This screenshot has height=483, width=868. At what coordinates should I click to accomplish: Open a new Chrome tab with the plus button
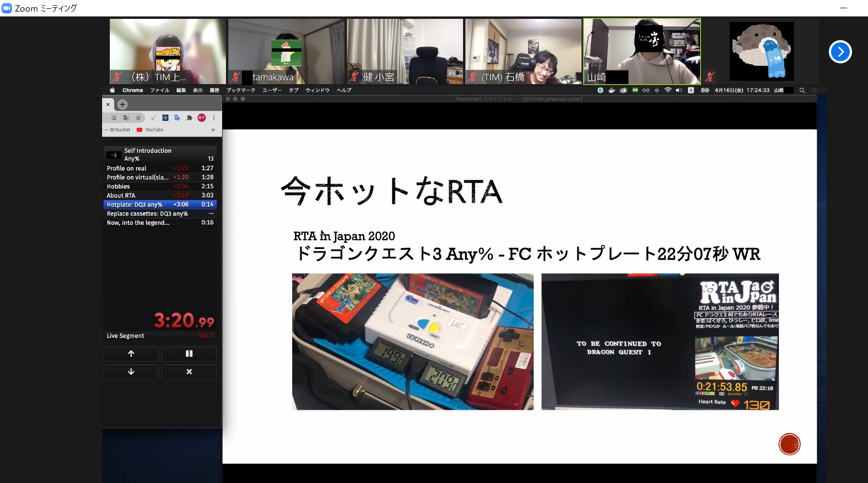[x=122, y=104]
